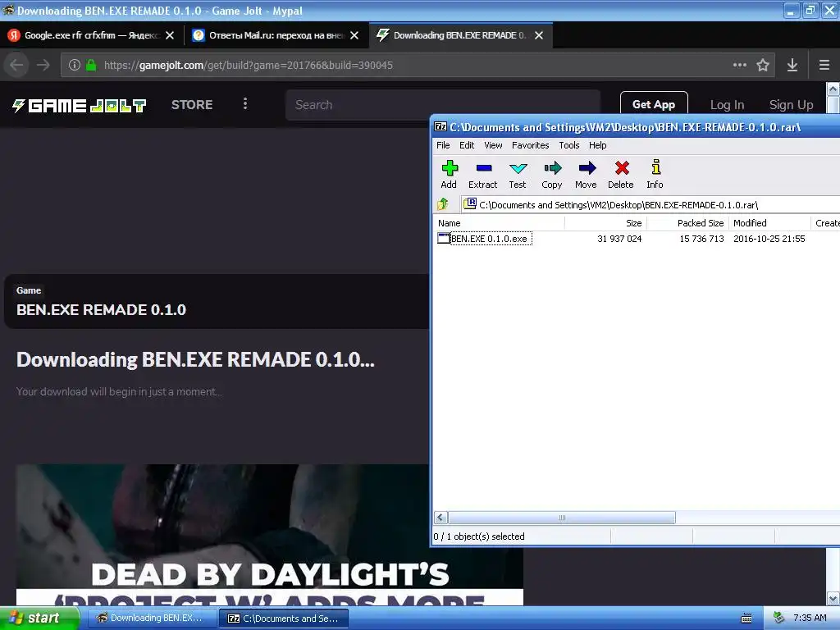Viewport: 840px width, 630px height.
Task: Click the 7-Zip path address field
Action: 651,204
